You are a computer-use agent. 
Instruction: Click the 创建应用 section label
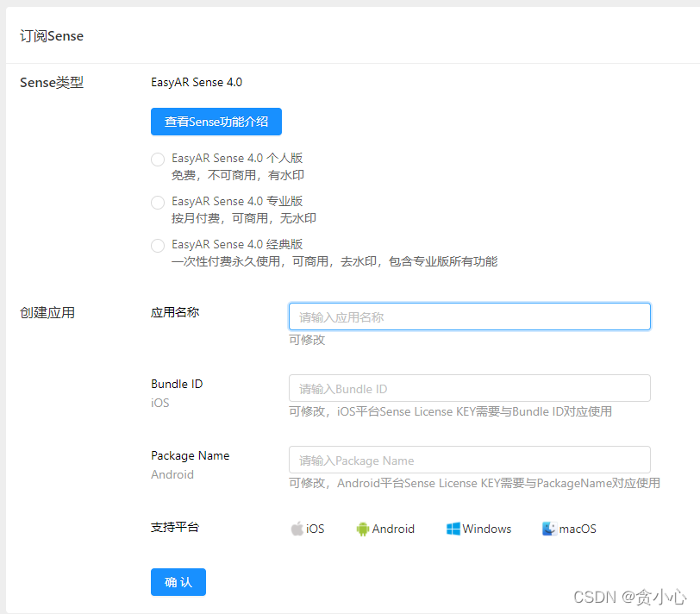point(47,312)
